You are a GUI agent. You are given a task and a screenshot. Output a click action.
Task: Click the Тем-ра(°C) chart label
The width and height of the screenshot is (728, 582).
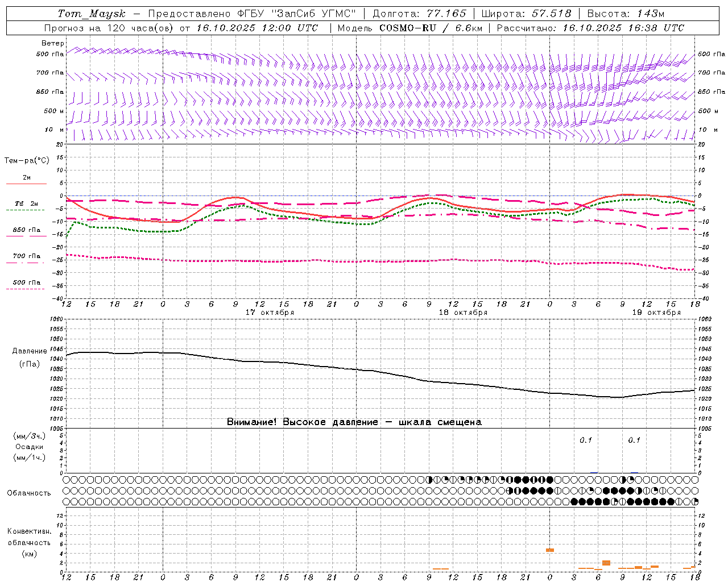tap(27, 161)
